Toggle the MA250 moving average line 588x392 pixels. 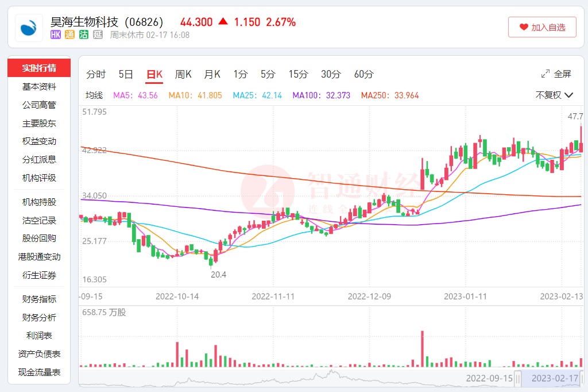coord(389,95)
